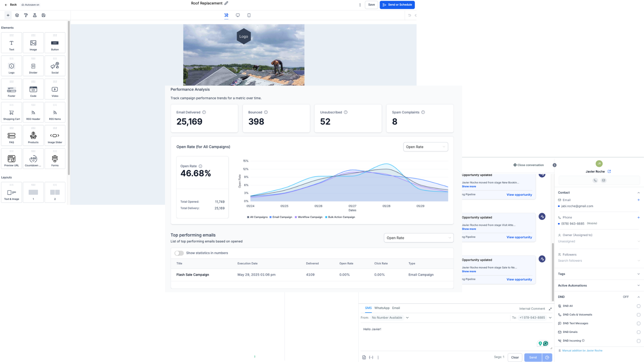The height and width of the screenshot is (362, 644).
Task: Click the Send or Schedule button
Action: 397,5
